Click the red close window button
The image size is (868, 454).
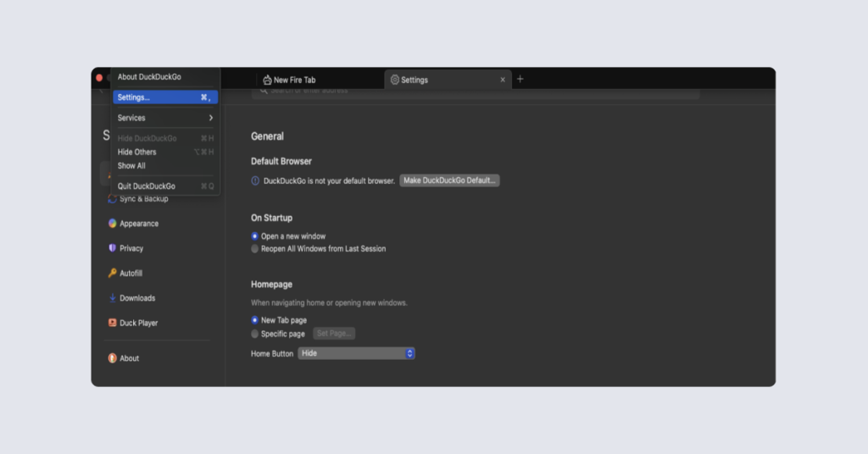[99, 77]
